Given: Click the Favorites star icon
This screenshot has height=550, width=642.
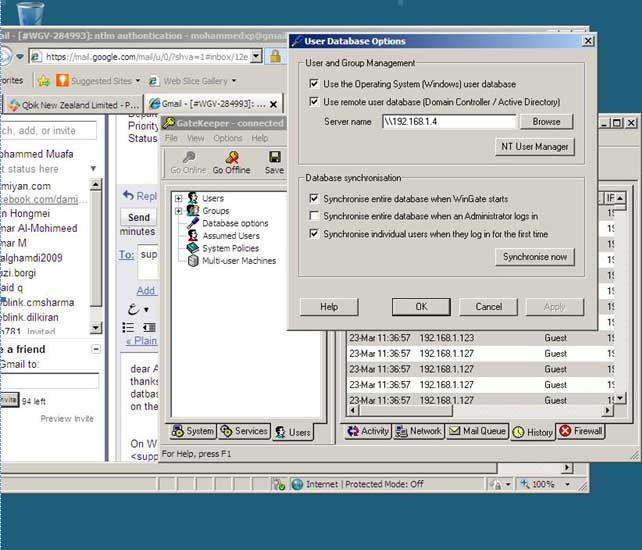Looking at the screenshot, I should [x=44, y=81].
